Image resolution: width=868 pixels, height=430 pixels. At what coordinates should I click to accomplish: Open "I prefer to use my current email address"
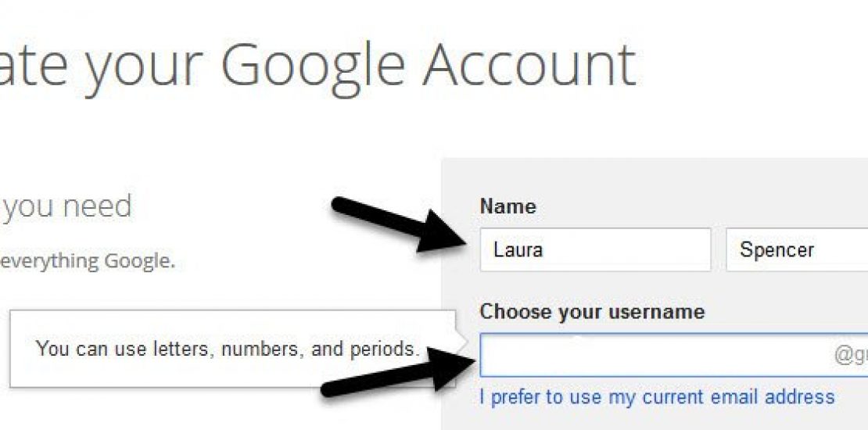click(x=657, y=397)
